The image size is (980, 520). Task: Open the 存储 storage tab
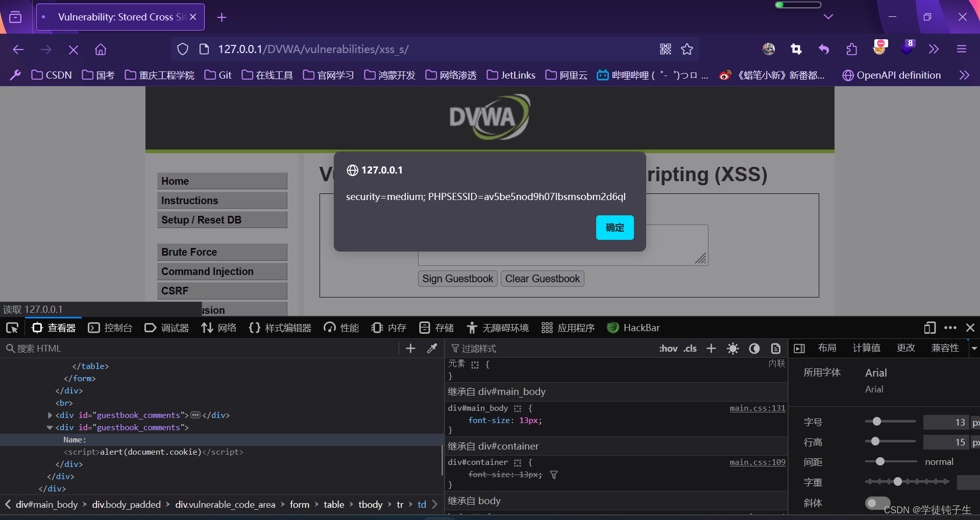(x=436, y=328)
